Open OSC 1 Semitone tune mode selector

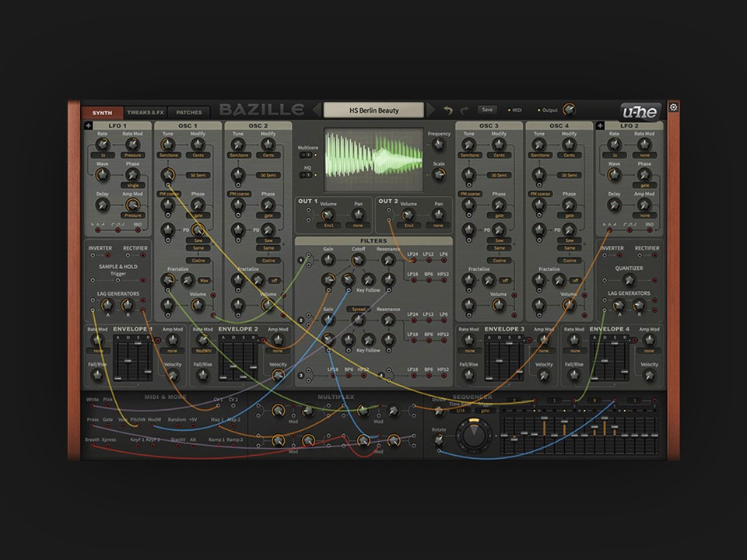pyautogui.click(x=169, y=156)
